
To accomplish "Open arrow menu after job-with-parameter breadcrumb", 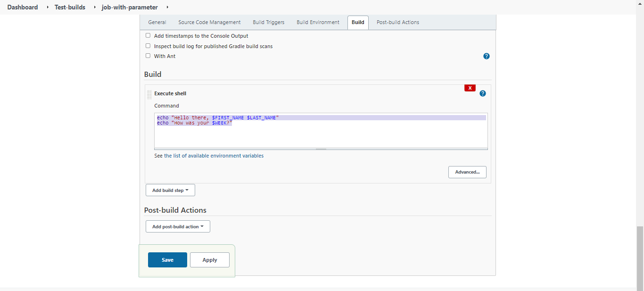I will pyautogui.click(x=167, y=7).
